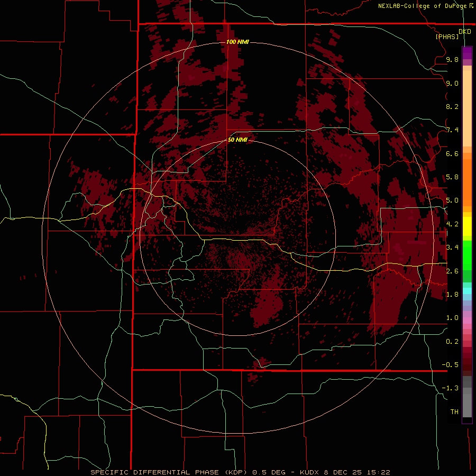Click the 2.6 legend value
The height and width of the screenshot is (476, 476).
452,271
